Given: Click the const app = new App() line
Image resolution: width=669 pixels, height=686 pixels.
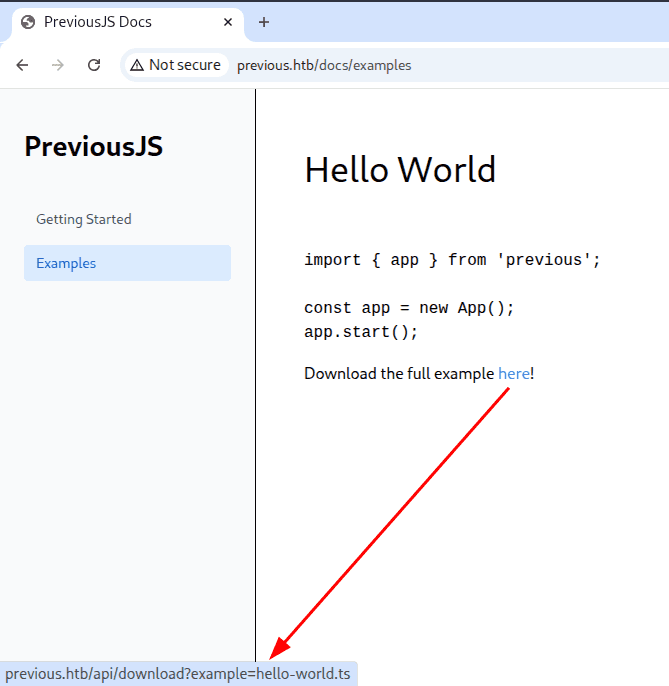Looking at the screenshot, I should pyautogui.click(x=408, y=308).
